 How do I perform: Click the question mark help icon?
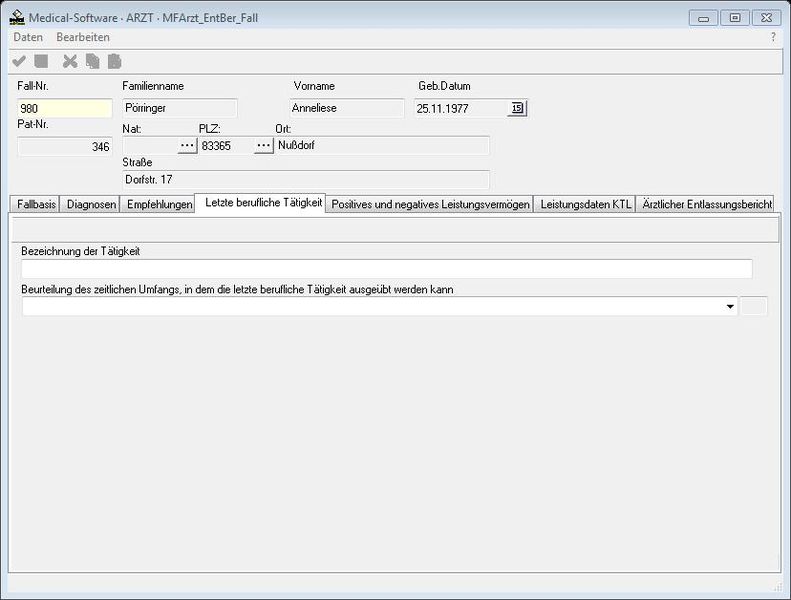coord(772,37)
